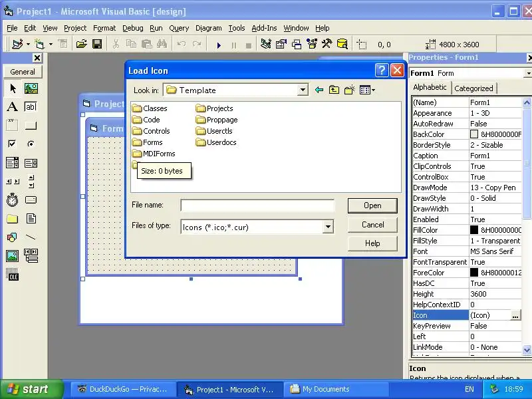
Task: Open the Add Form dropdown arrow
Action: [x=51, y=44]
